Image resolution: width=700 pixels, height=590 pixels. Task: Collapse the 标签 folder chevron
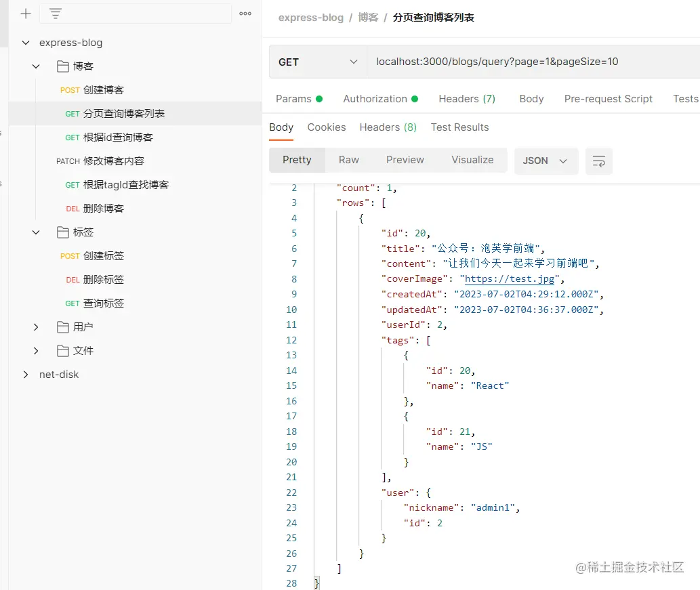click(36, 232)
